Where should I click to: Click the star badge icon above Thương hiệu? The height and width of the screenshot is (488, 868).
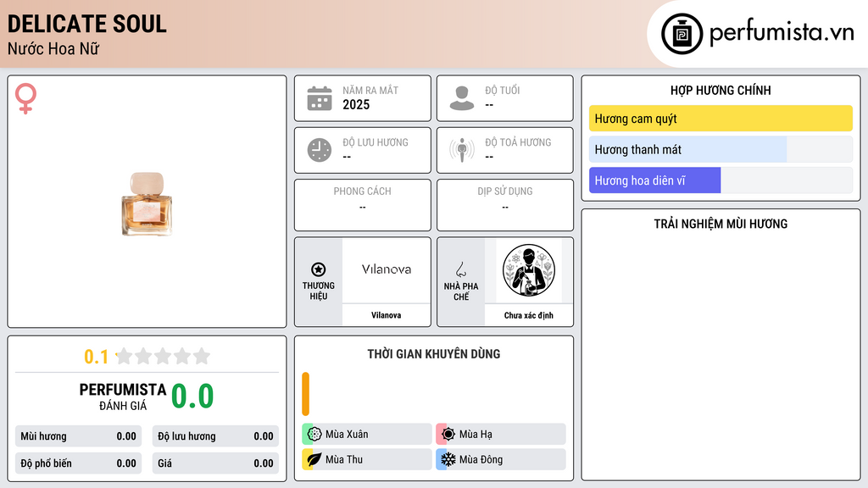click(319, 269)
